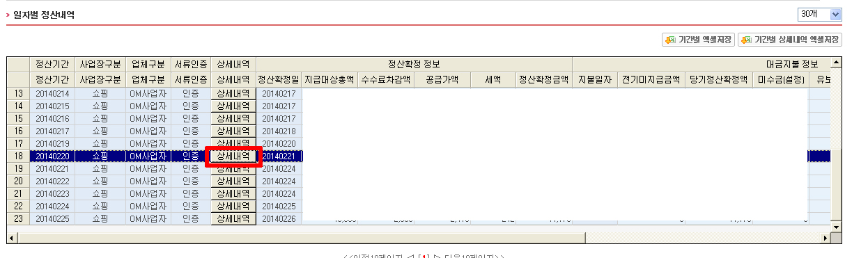Click OM사업자 cell in row 22
Image resolution: width=868 pixels, height=258 pixels.
click(x=148, y=206)
